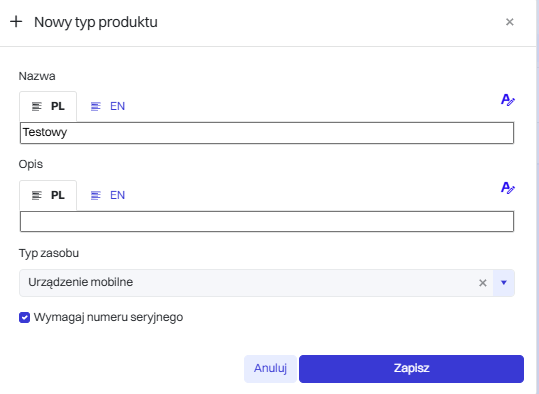Switch Nazwa to the EN tab

coord(108,106)
